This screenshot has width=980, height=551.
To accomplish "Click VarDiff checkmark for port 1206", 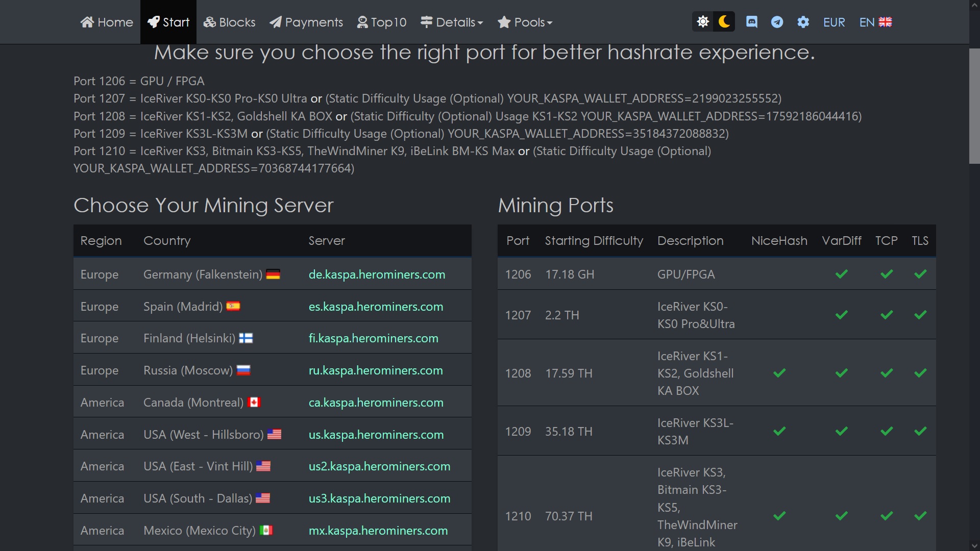I will point(842,274).
